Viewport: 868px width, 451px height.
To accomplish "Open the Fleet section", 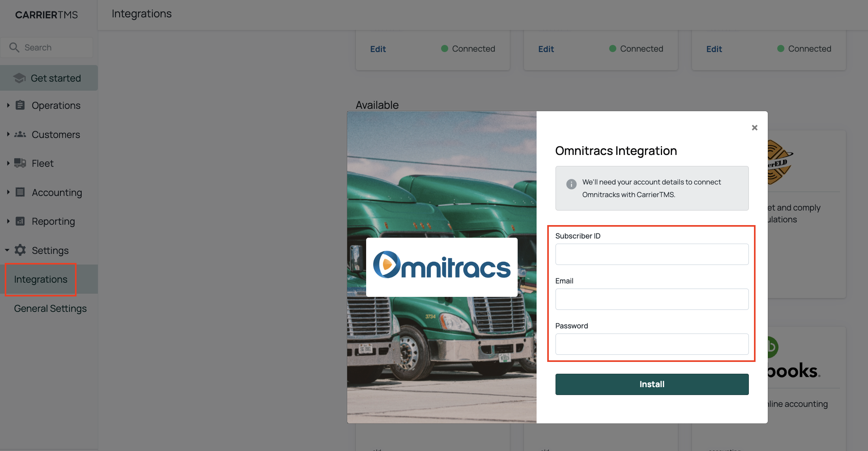I will click(x=43, y=163).
